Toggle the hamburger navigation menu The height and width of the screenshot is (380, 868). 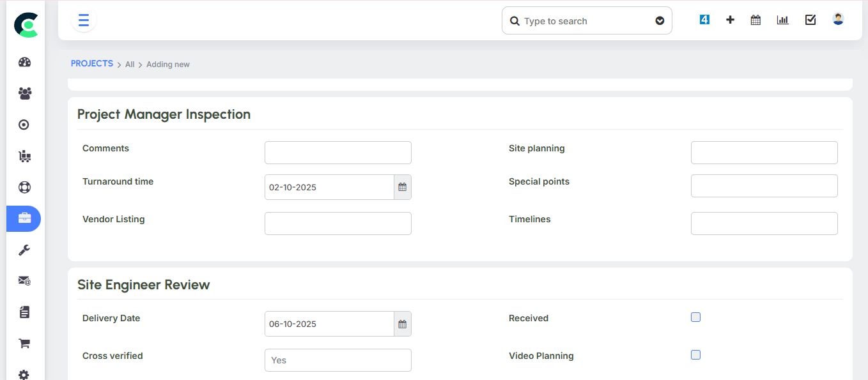coord(83,20)
